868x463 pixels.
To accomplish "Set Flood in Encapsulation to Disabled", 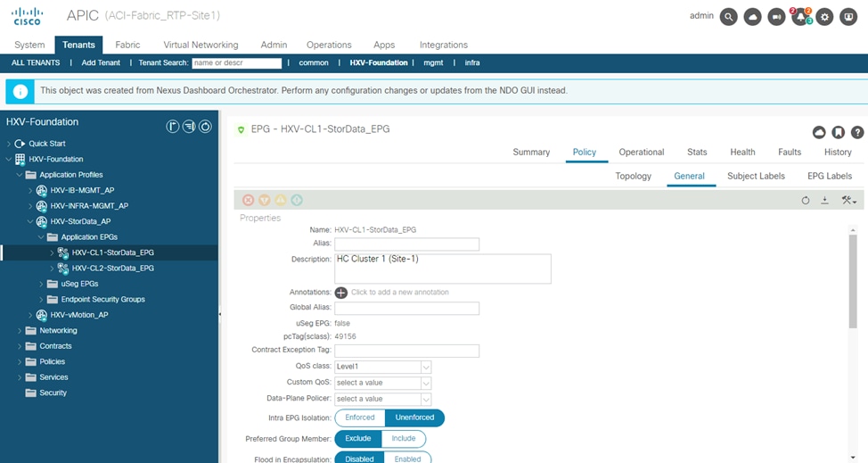I will tap(360, 459).
